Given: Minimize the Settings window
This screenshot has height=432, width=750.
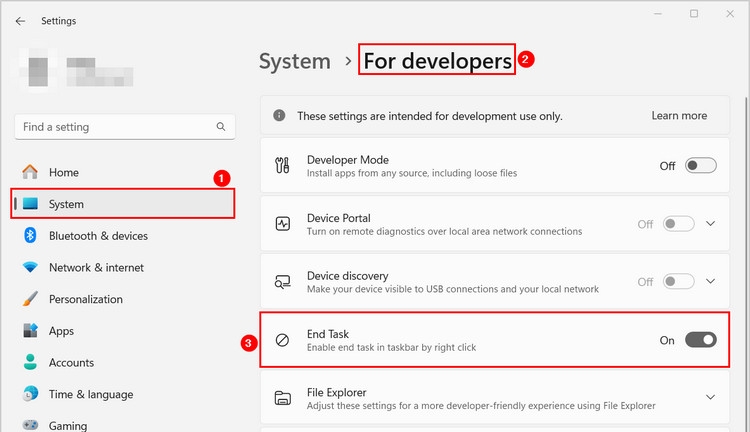Looking at the screenshot, I should pos(658,14).
